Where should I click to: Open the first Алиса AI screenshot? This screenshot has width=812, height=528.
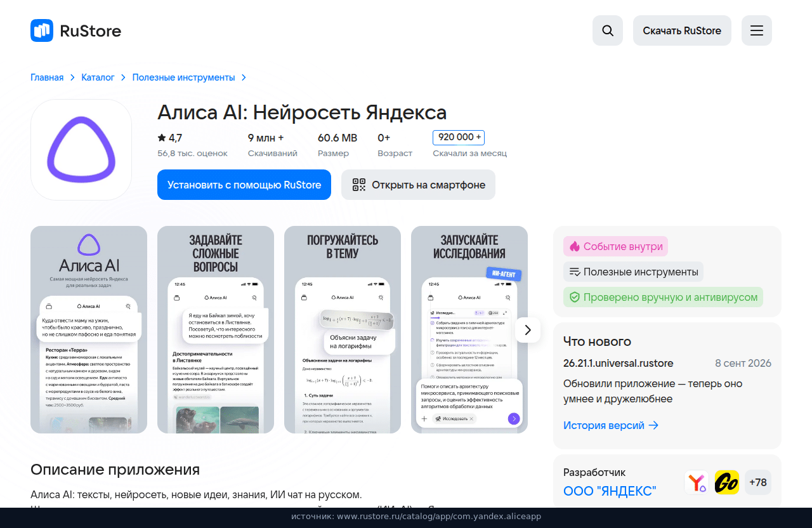tap(89, 329)
